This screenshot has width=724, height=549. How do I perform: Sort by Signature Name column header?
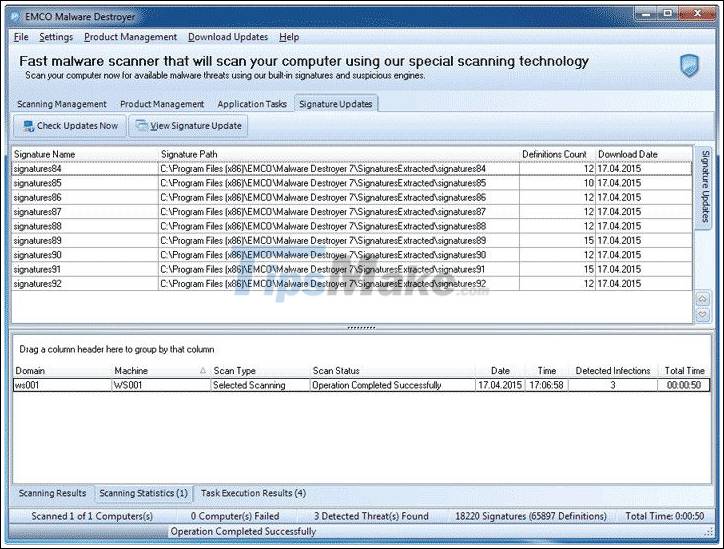[84, 154]
